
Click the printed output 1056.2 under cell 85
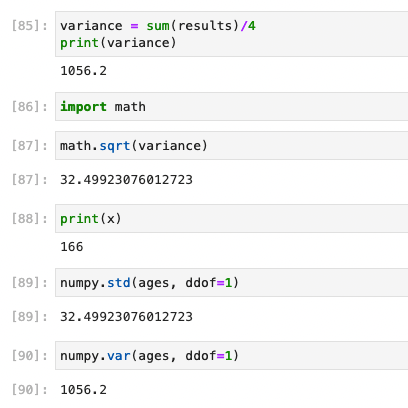point(83,71)
